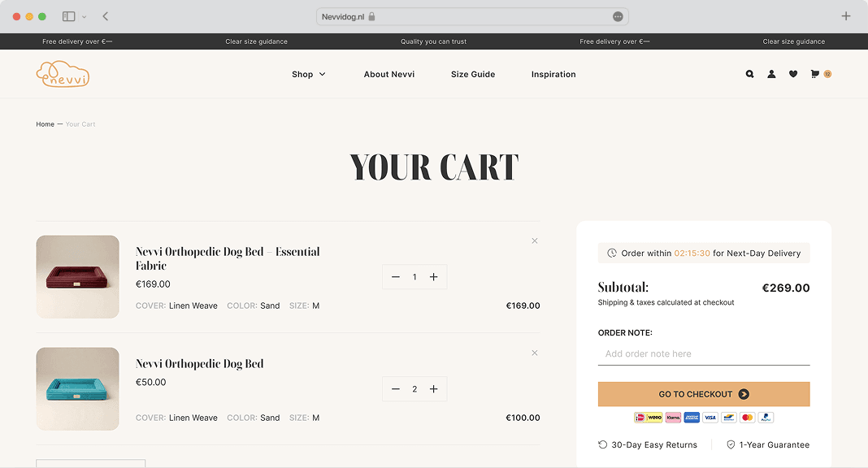
Task: Click the Klarna payment badge
Action: click(x=673, y=418)
